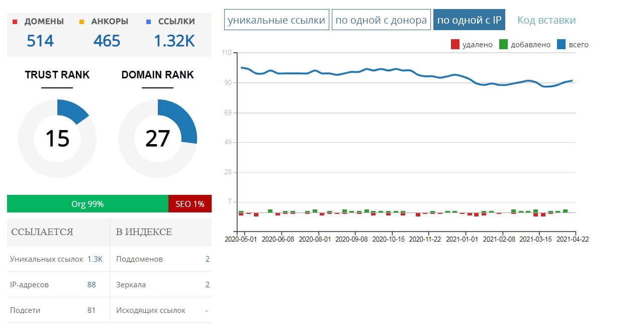
Task: Click the 'В ИНДЕКСЕ' column header
Action: pos(144,232)
